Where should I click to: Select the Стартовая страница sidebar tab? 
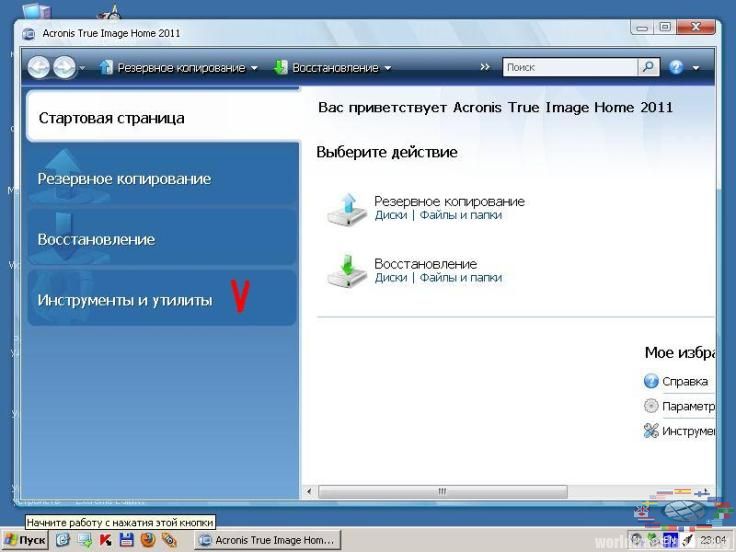(112, 118)
